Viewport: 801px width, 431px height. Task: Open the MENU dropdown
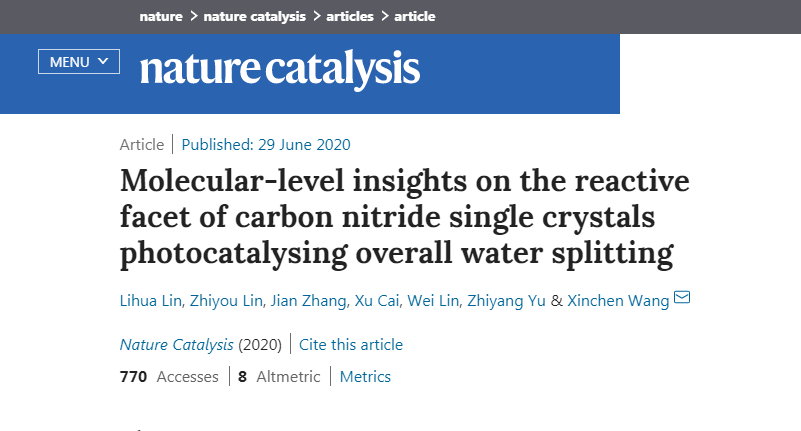point(78,62)
